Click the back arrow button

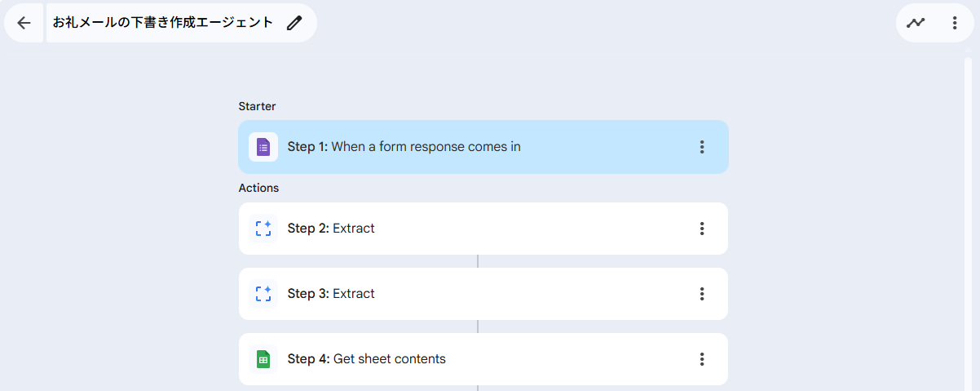[24, 23]
